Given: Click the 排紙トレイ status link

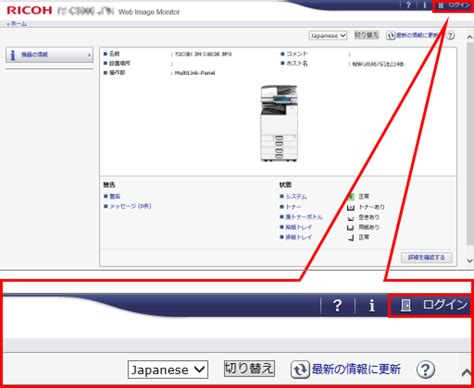Looking at the screenshot, I should click(x=299, y=237).
